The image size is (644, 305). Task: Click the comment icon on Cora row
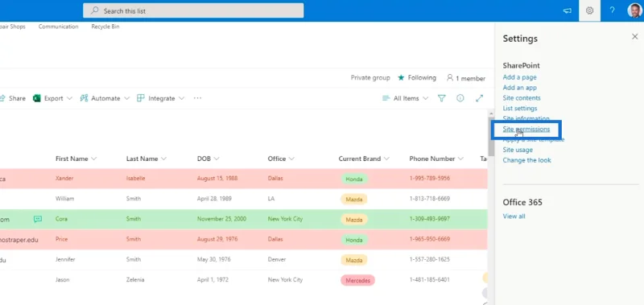pyautogui.click(x=38, y=219)
